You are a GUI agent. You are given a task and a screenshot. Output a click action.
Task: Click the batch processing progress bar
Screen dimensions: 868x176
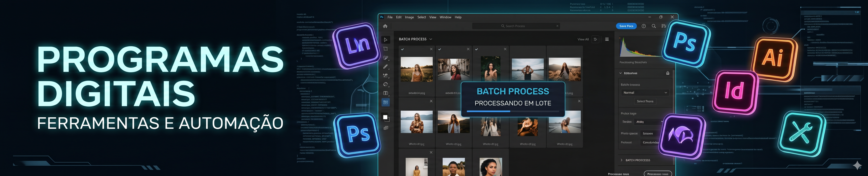pos(513,111)
